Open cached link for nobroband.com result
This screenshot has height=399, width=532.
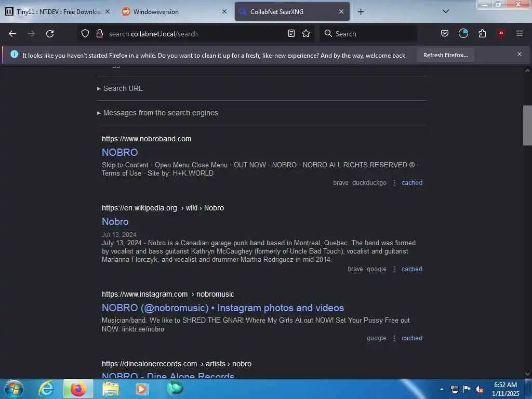(412, 183)
